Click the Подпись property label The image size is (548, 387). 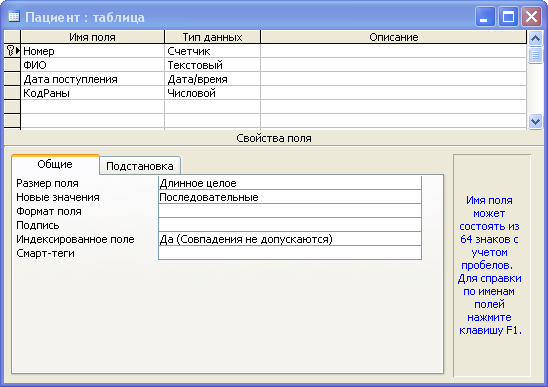(x=38, y=225)
